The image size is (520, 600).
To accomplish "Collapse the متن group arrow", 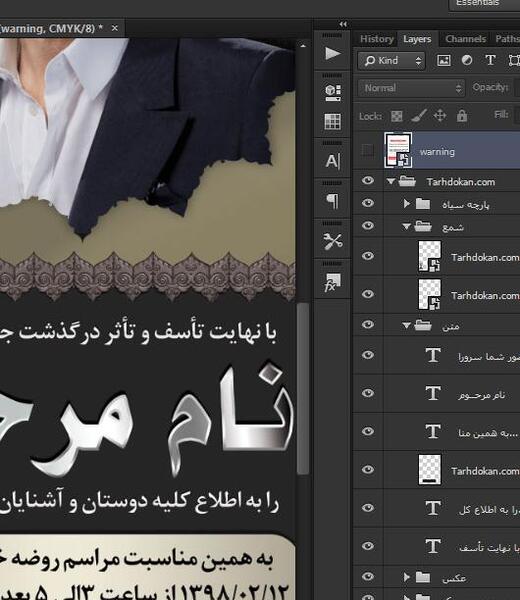I will pos(406,326).
